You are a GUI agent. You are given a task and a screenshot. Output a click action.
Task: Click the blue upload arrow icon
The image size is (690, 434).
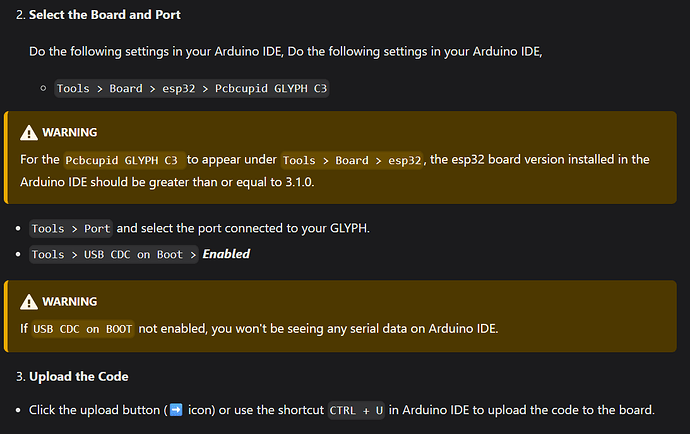point(176,410)
